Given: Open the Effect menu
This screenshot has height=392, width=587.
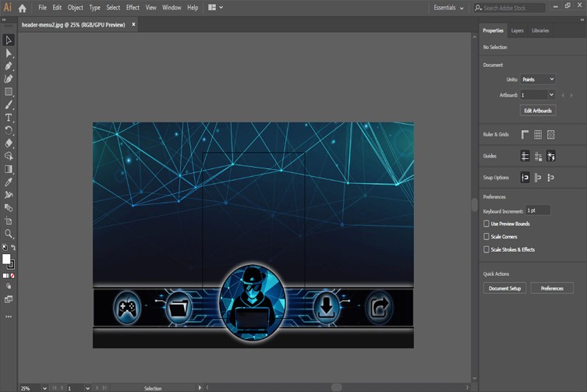Looking at the screenshot, I should click(133, 8).
